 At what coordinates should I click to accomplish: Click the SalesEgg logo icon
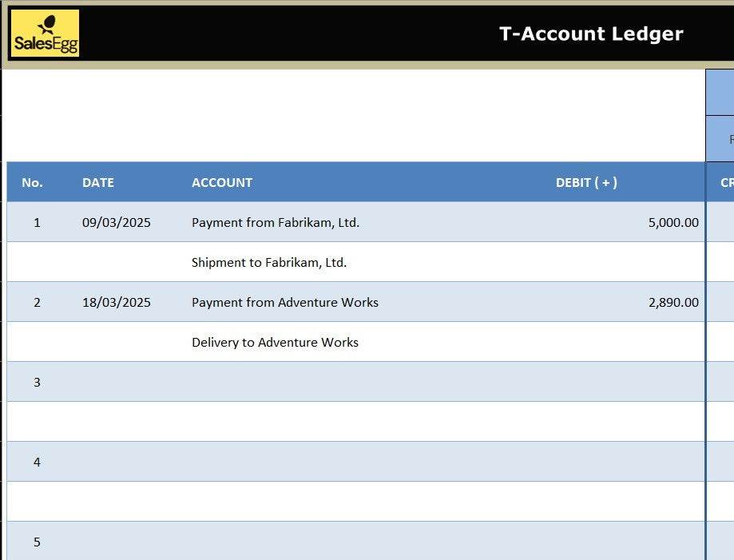coord(46,34)
